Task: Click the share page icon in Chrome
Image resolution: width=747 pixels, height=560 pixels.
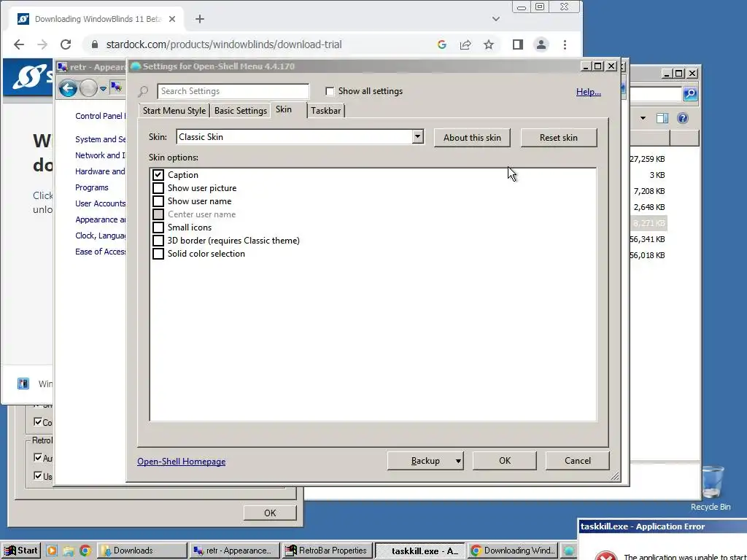Action: (x=465, y=44)
